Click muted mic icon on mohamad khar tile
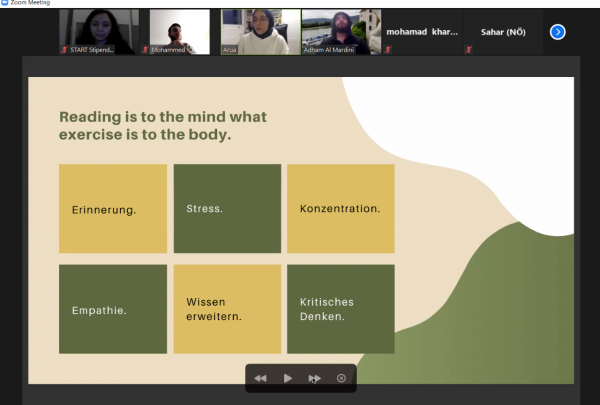 tap(387, 49)
